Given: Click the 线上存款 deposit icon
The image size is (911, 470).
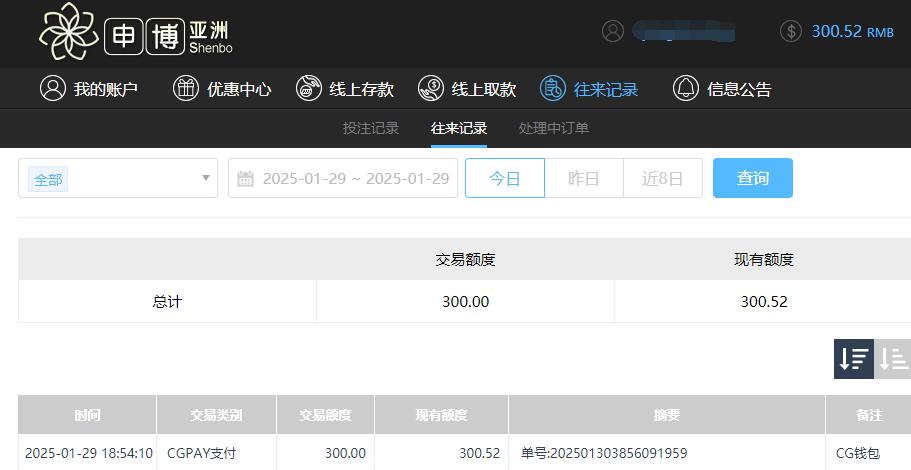Looking at the screenshot, I should pyautogui.click(x=309, y=88).
